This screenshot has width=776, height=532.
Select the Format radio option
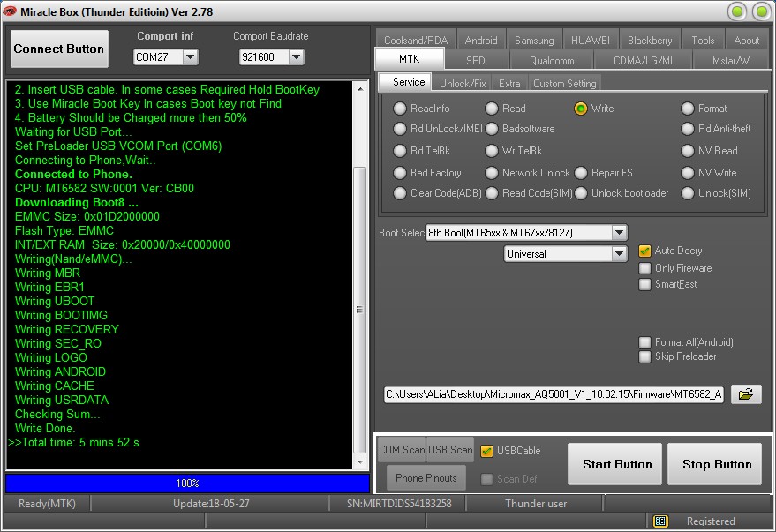tap(688, 109)
